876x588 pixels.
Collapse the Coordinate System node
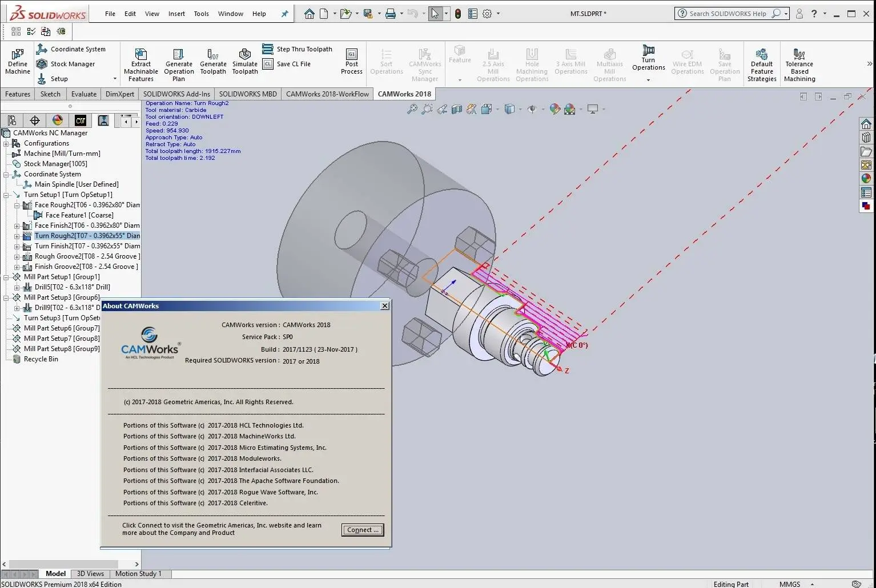point(6,174)
